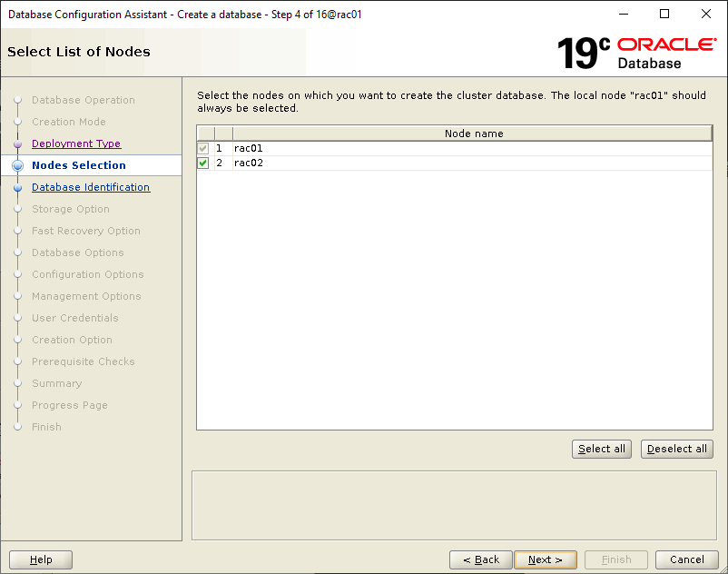Maximize the Database Configuration Assistant window
The image size is (728, 574).
tap(664, 14)
